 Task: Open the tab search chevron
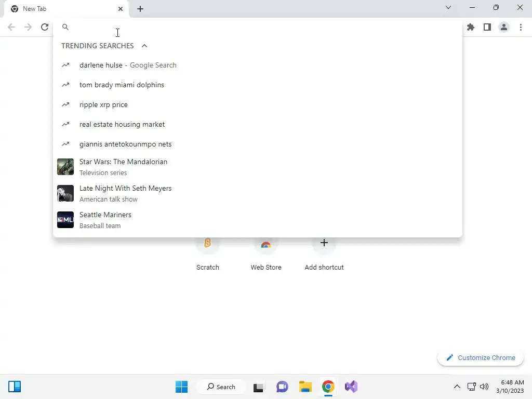(x=448, y=7)
